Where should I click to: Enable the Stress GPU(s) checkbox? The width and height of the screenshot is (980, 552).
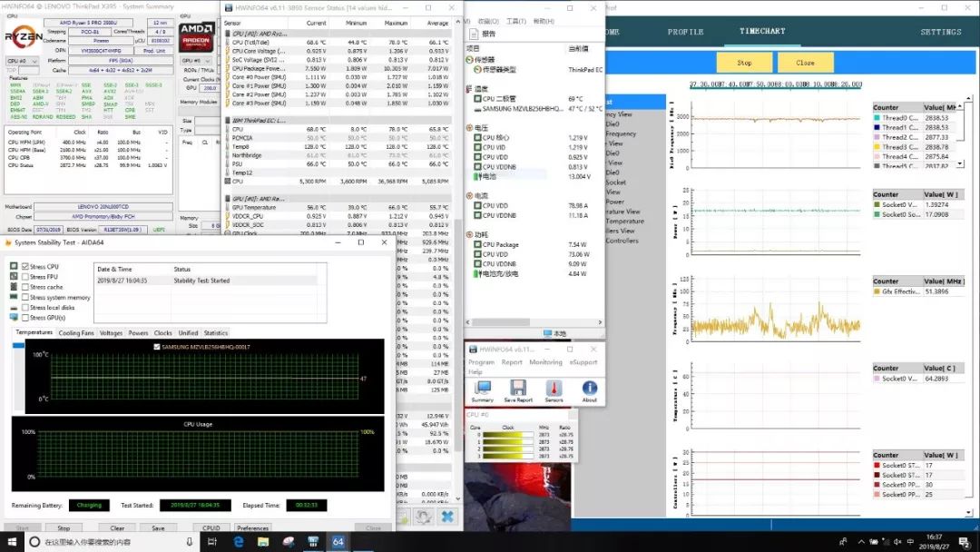(x=25, y=318)
